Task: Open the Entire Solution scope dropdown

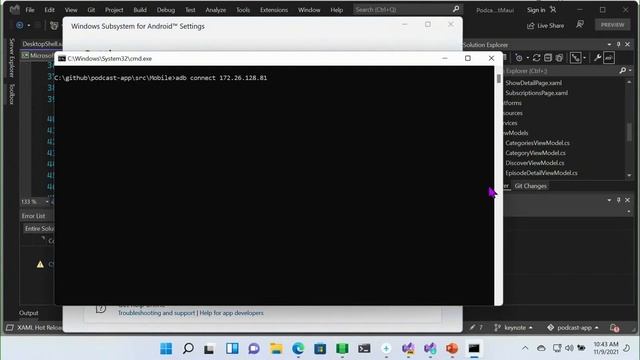Action: (x=39, y=229)
